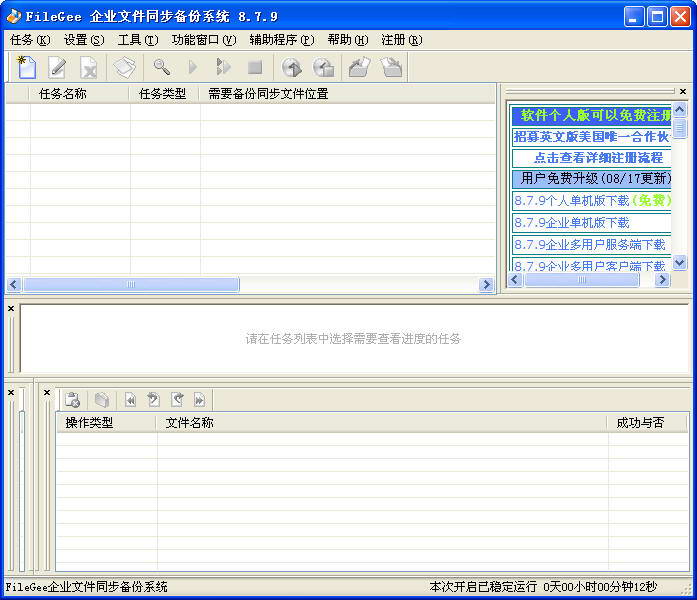
Task: Click the single play arrow run-task icon
Action: click(193, 67)
